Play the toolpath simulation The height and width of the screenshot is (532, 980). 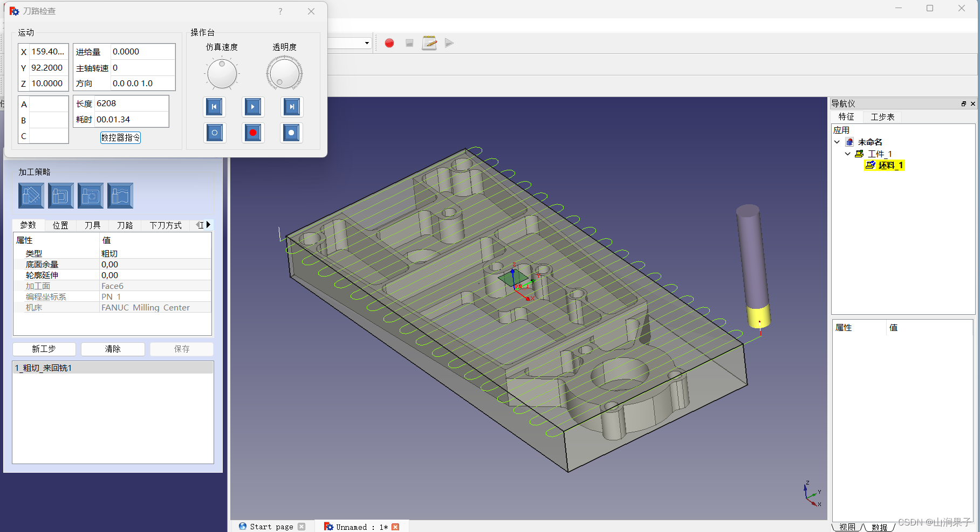click(x=252, y=107)
